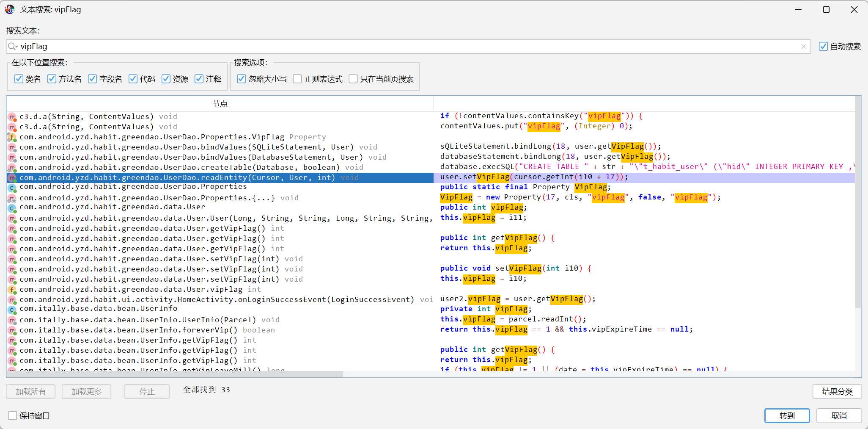Select the UserDao.readEntity result row

click(x=178, y=178)
